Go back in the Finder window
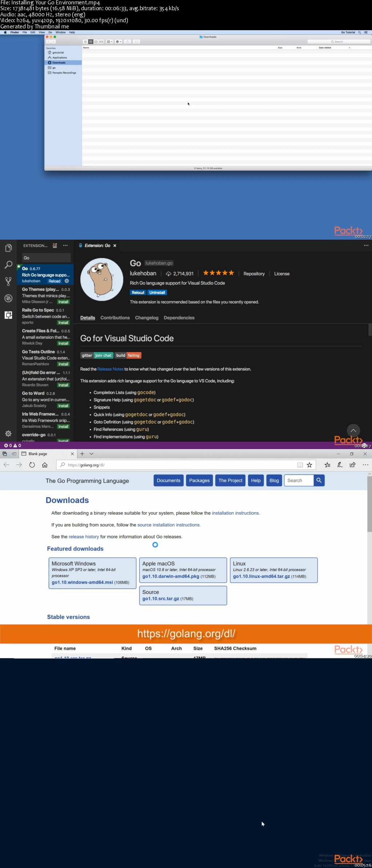 click(x=48, y=42)
